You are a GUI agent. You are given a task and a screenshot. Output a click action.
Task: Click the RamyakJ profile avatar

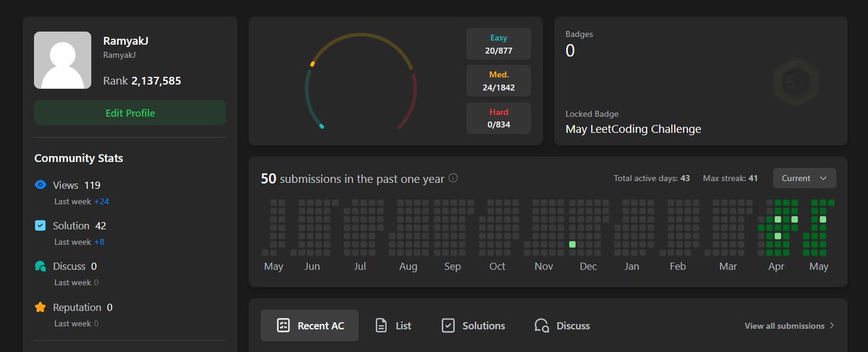point(63,60)
